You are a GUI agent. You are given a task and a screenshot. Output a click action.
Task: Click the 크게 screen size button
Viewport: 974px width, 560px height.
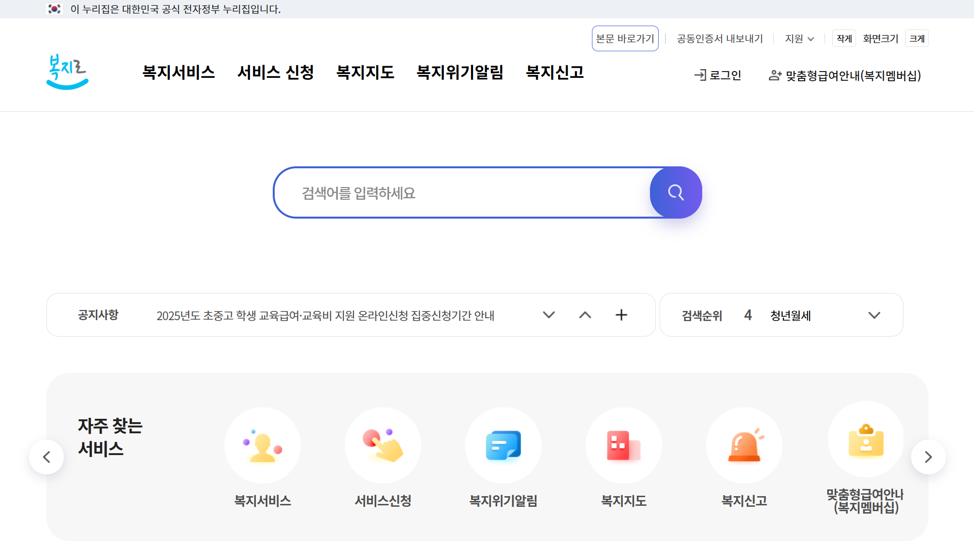[x=916, y=39]
